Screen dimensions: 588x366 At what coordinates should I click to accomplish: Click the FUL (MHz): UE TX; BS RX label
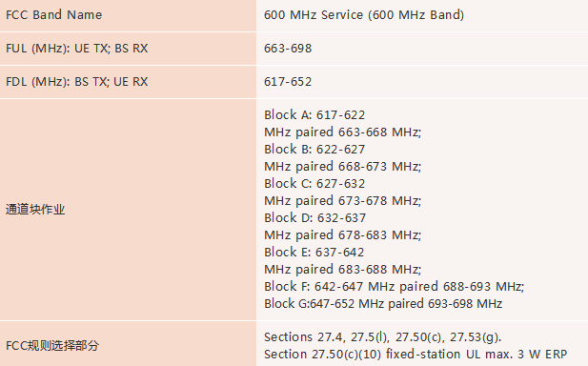click(x=77, y=49)
